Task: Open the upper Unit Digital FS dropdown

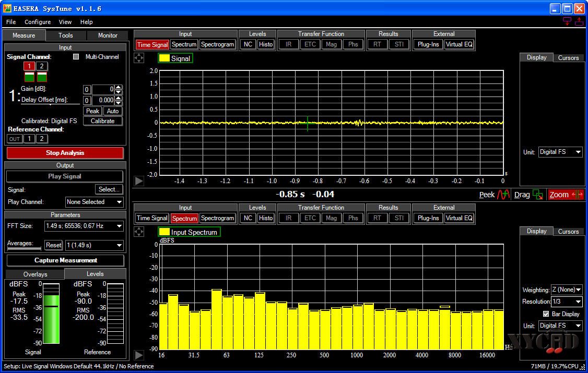Action: [560, 152]
